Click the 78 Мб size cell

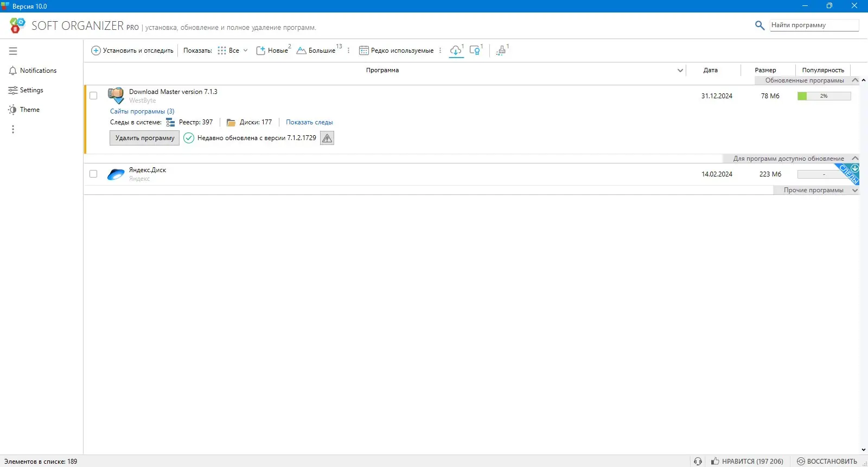[770, 96]
